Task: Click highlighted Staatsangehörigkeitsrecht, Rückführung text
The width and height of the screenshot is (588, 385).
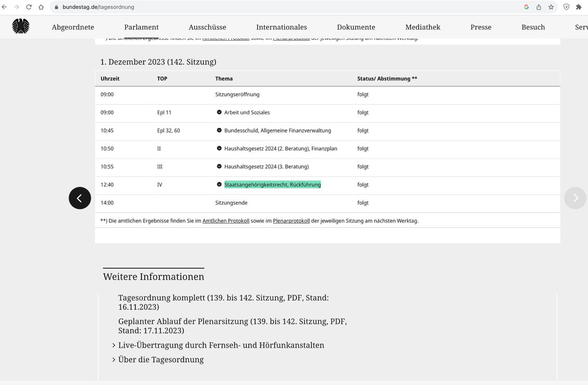Action: pyautogui.click(x=272, y=185)
